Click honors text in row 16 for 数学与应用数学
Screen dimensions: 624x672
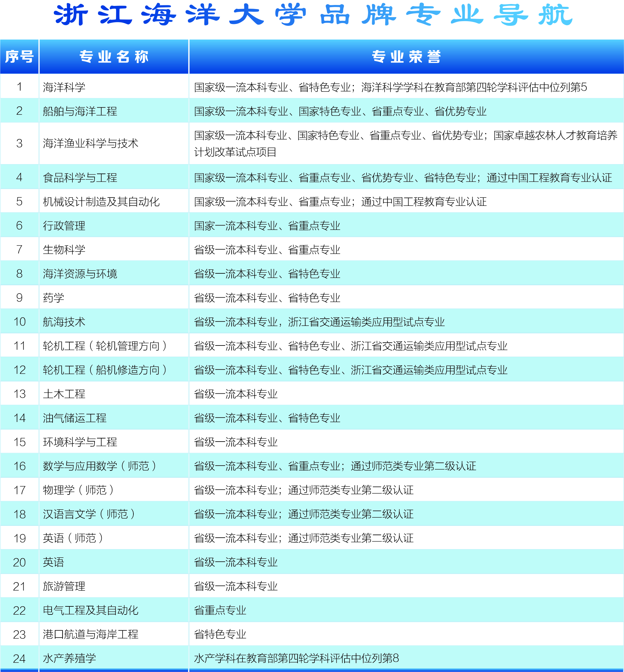[x=335, y=466]
